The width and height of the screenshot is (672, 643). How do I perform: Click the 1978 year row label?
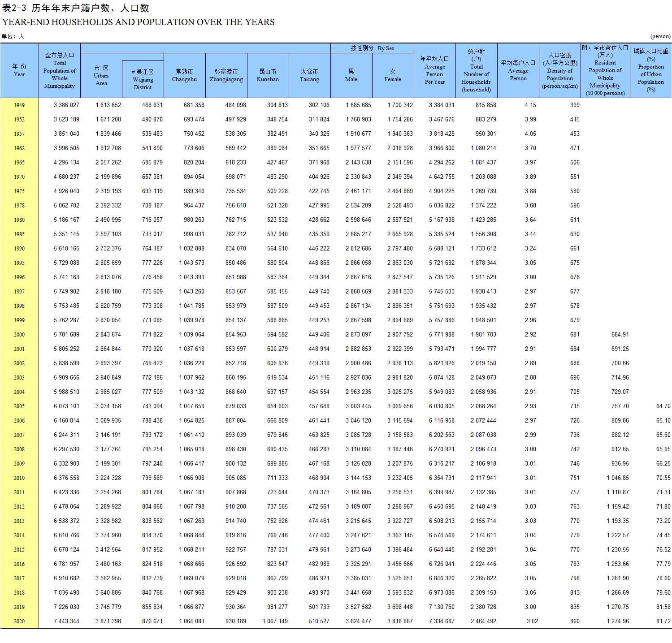[19, 206]
